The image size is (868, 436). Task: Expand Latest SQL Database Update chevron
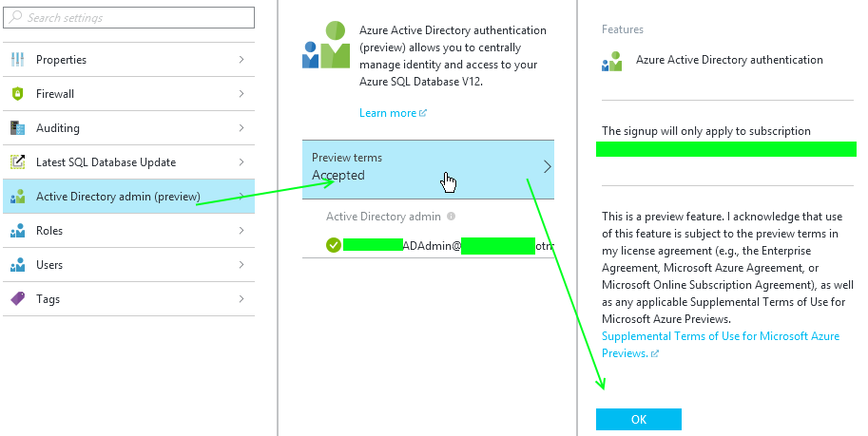pos(241,162)
